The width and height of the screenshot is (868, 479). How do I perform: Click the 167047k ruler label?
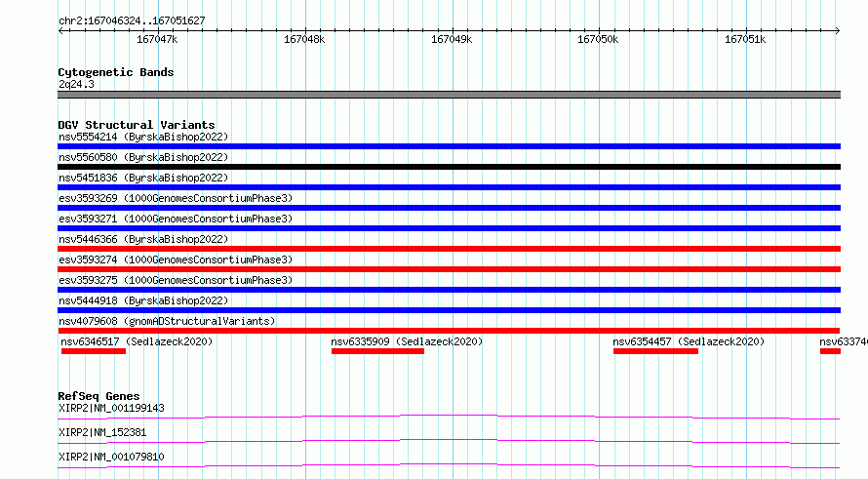[157, 39]
